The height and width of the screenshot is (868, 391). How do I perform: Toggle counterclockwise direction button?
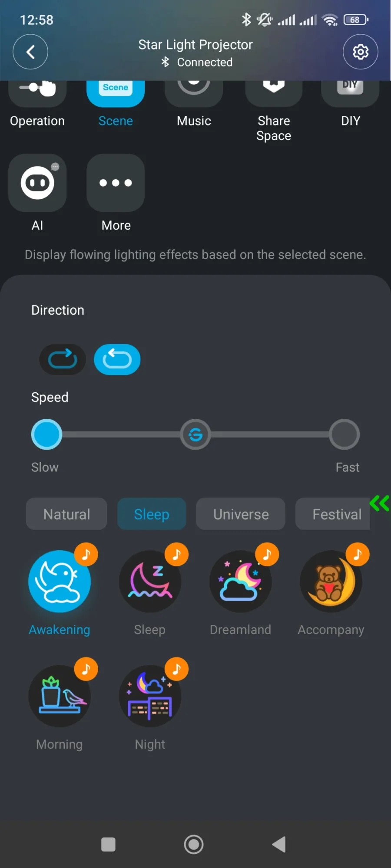117,359
